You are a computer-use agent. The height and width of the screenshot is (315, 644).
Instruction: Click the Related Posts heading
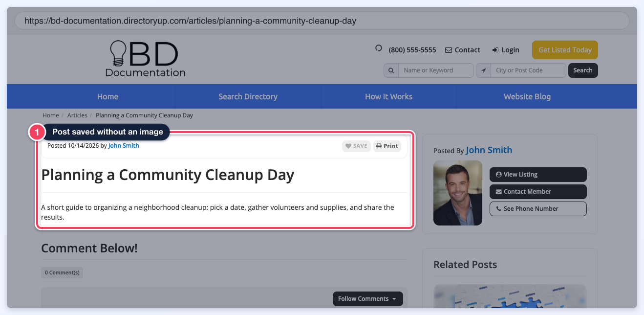[465, 265]
